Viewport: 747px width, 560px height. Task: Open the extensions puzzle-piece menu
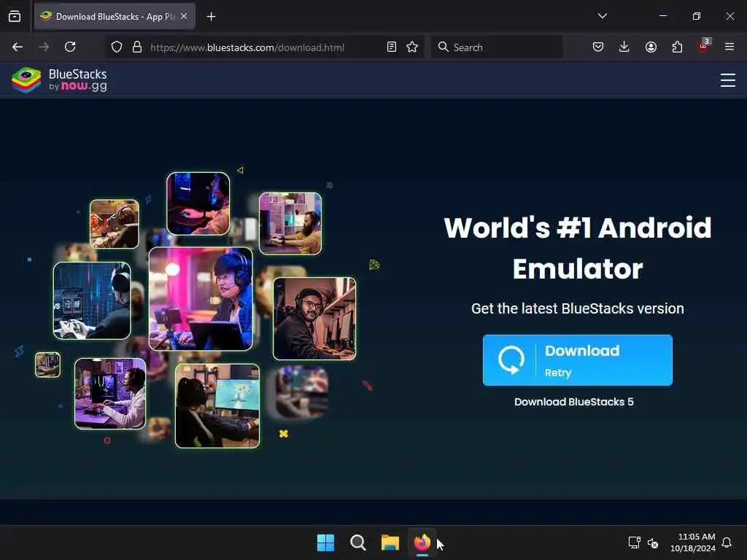pos(677,47)
